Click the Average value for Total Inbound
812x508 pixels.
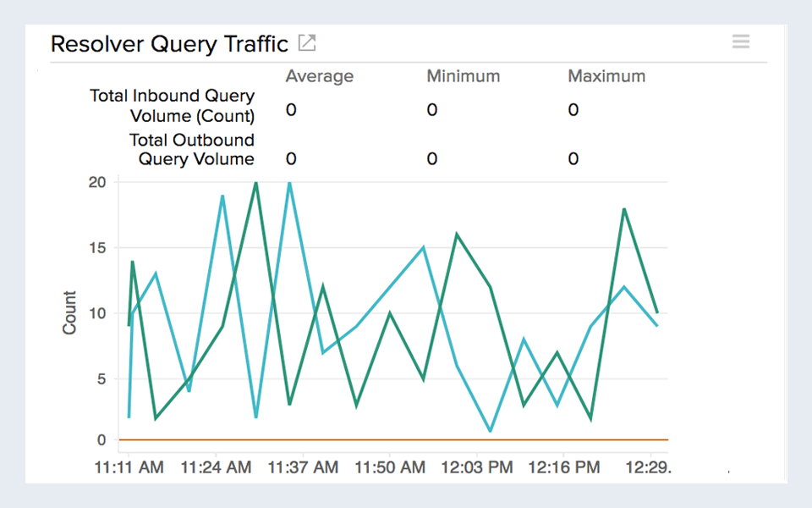click(290, 110)
